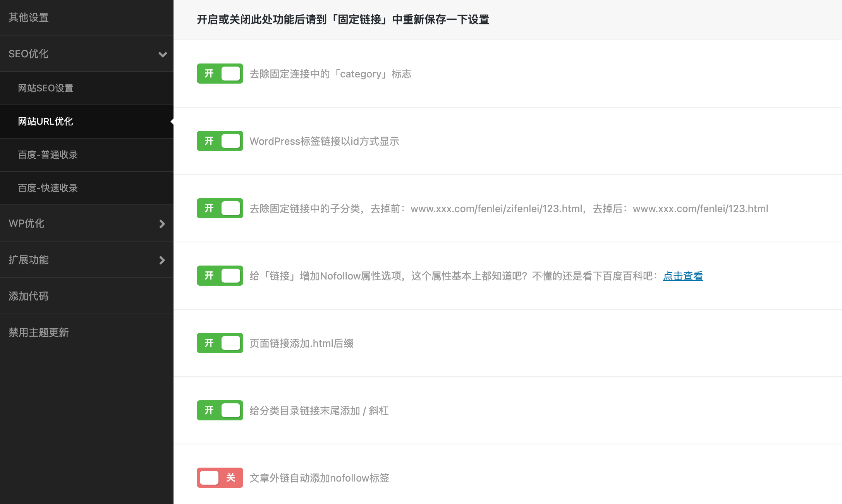
Task: Expand the 扩展功能 arrow
Action: (162, 260)
